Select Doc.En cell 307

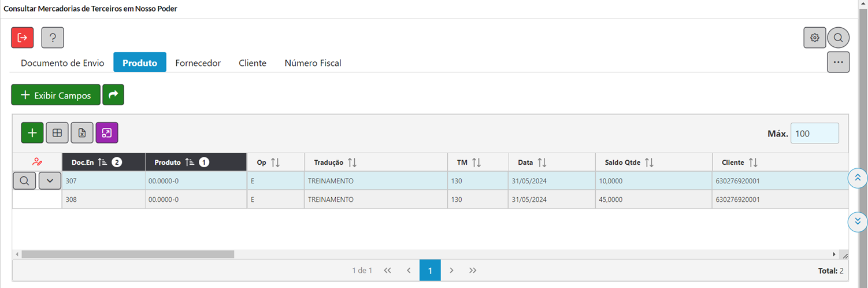(103, 180)
